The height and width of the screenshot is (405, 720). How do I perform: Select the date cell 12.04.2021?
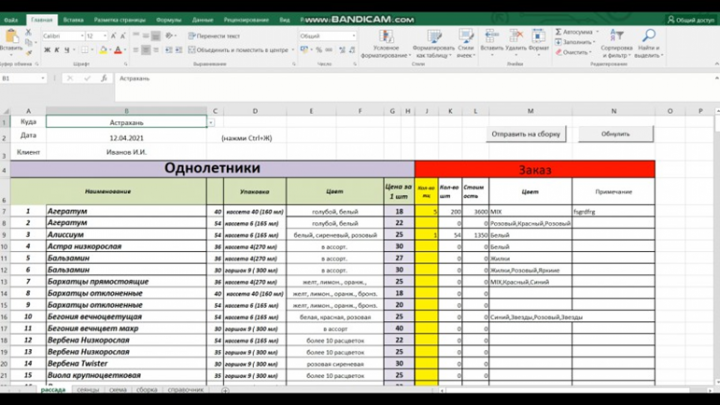(126, 138)
